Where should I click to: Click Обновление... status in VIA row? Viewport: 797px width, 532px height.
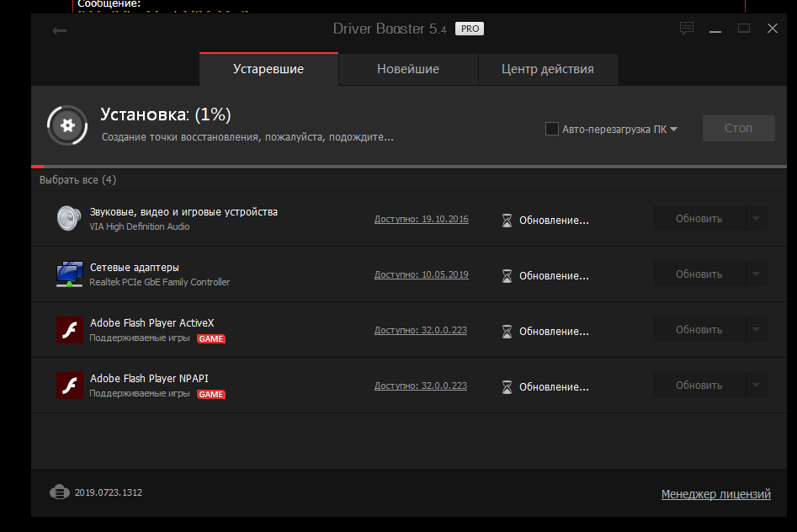pos(554,221)
